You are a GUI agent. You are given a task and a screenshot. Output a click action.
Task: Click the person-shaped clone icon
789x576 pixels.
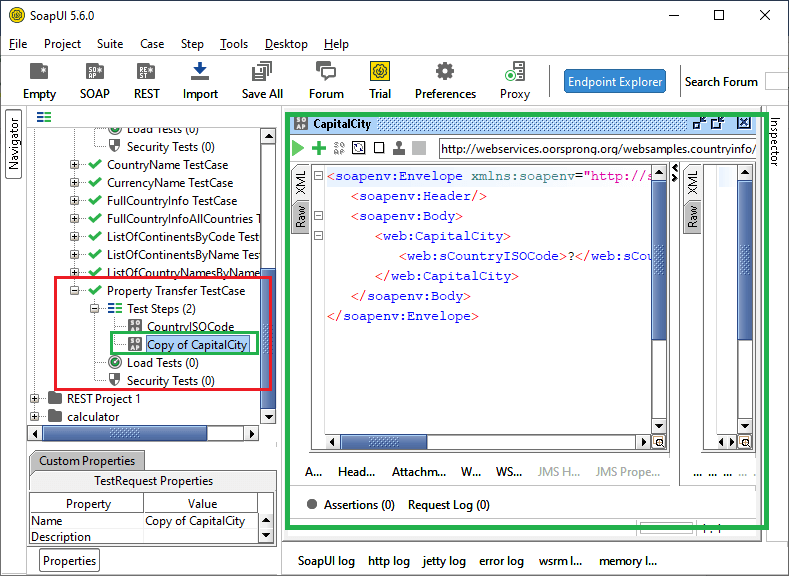tap(399, 148)
